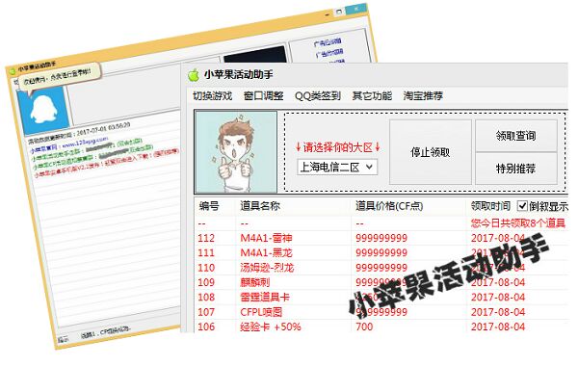Click the 您今日共领取8个道具 summary text
The image size is (578, 392).
(x=518, y=222)
